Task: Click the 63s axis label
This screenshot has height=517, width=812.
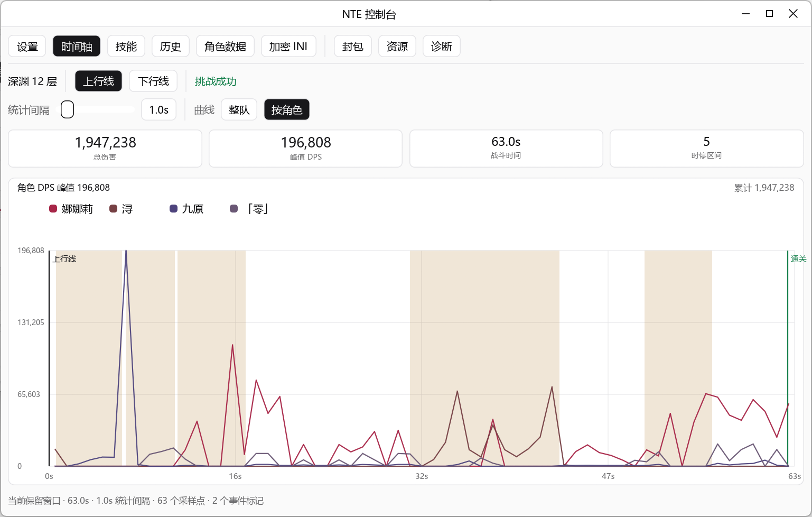Action: 795,476
